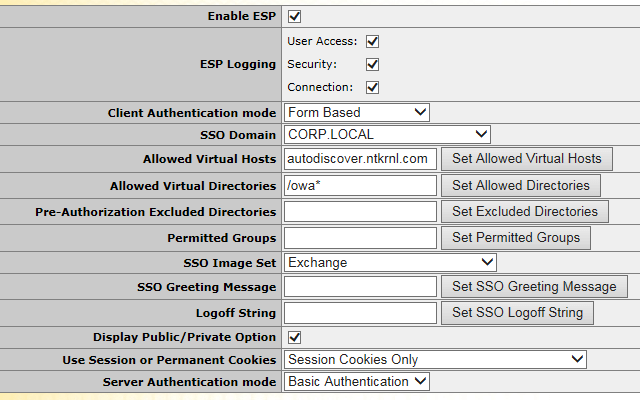The image size is (640, 400).
Task: Select the Permitted Groups text field
Action: coord(361,238)
